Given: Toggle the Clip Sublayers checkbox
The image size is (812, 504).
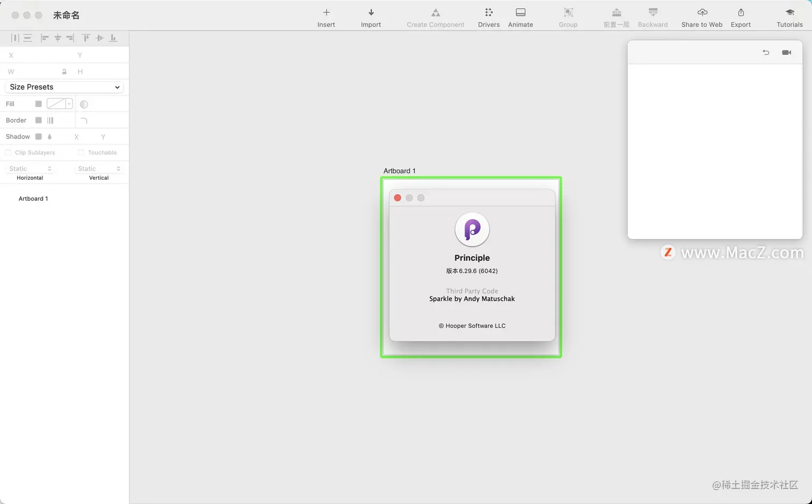Looking at the screenshot, I should point(8,152).
